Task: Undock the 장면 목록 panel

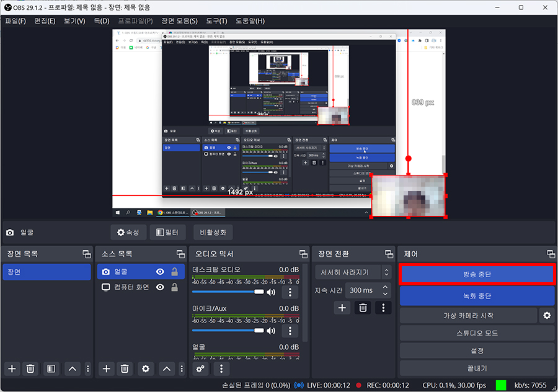Action: tap(87, 254)
